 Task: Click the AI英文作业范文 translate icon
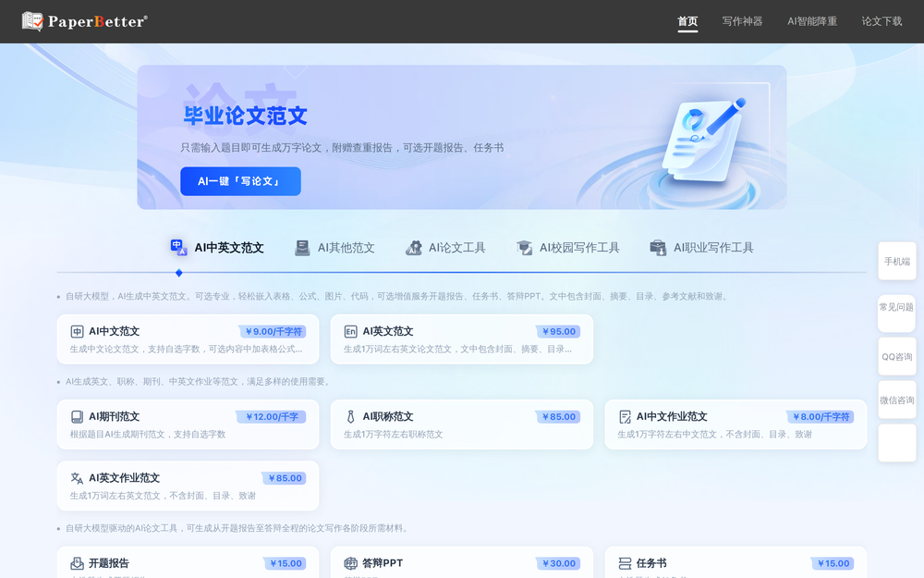(x=77, y=478)
